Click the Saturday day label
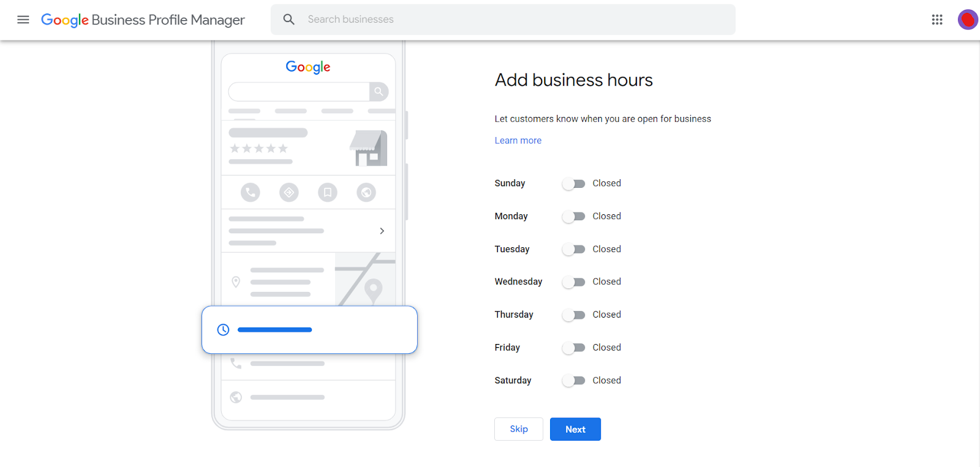This screenshot has width=980, height=467. [x=513, y=380]
